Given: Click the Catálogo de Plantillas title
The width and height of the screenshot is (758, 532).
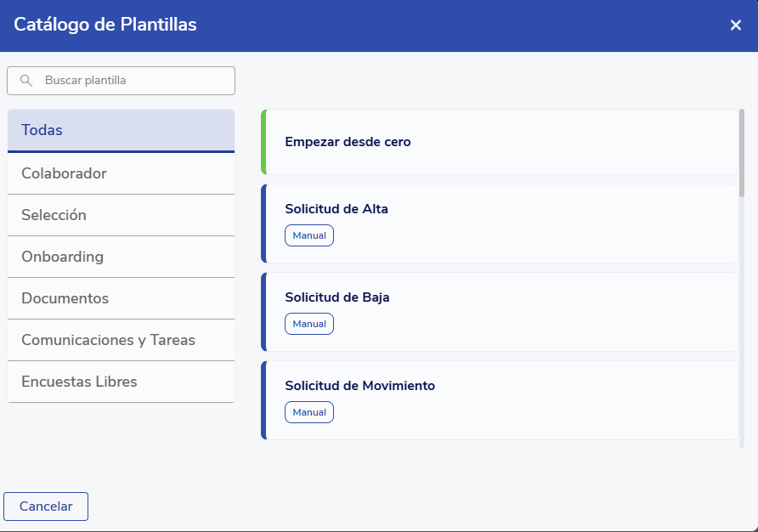Looking at the screenshot, I should point(105,25).
